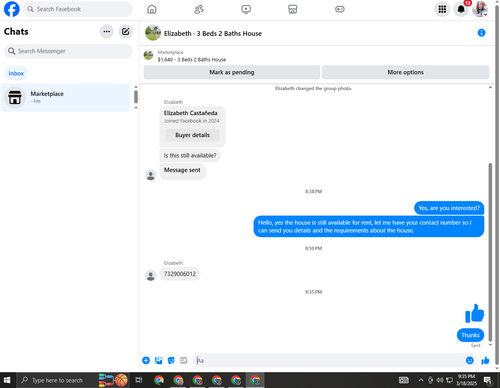Image resolution: width=500 pixels, height=388 pixels.
Task: Click the 'Is this still available?' message
Action: pyautogui.click(x=190, y=155)
